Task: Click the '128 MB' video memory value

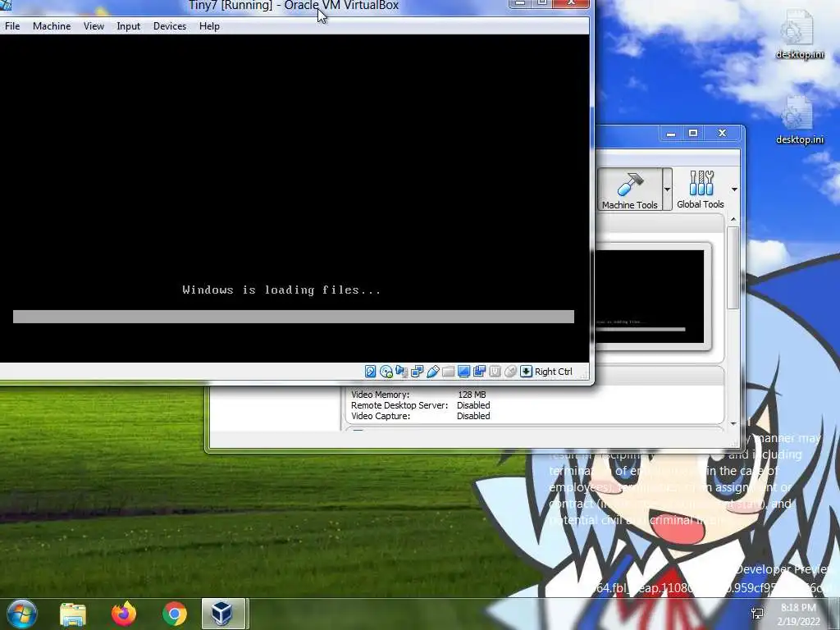Action: tap(472, 395)
